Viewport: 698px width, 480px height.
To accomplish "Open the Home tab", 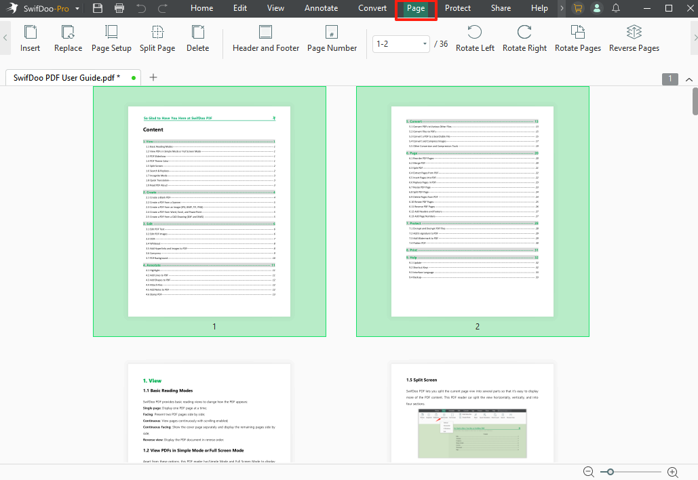I will click(x=202, y=8).
